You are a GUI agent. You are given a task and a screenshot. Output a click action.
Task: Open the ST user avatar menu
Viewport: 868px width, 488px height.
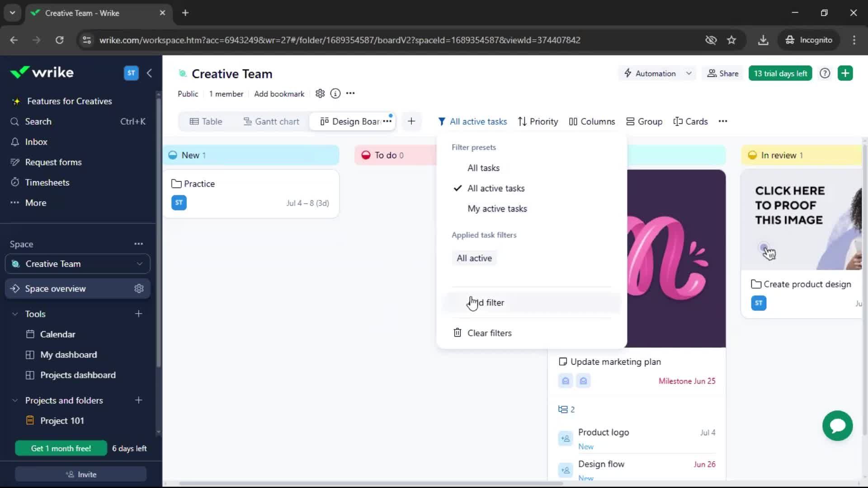(x=131, y=73)
